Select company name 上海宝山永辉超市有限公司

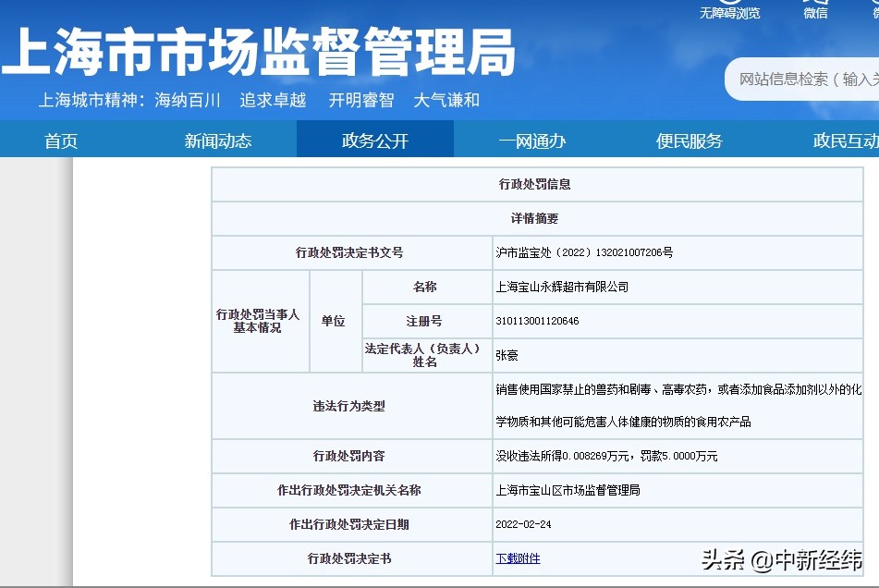point(562,287)
